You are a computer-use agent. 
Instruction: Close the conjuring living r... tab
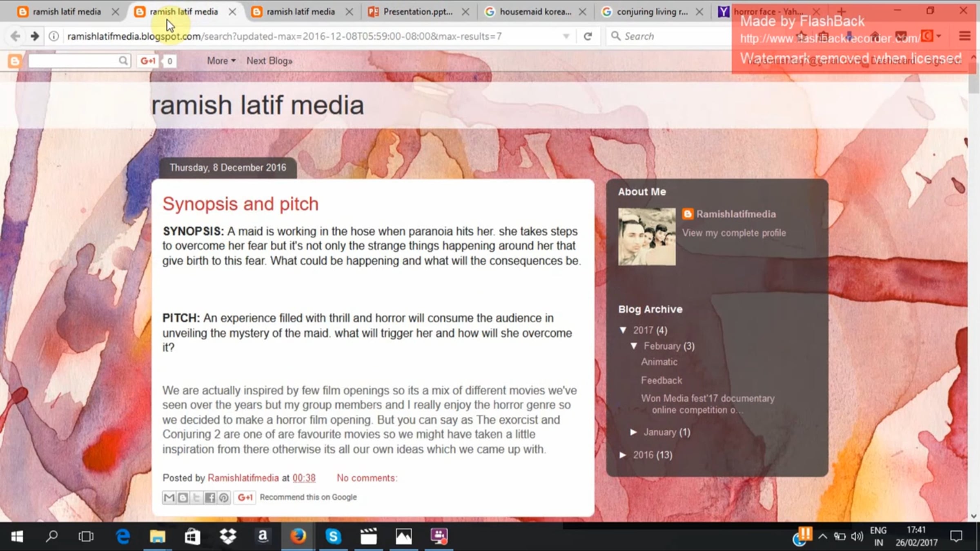tap(699, 12)
